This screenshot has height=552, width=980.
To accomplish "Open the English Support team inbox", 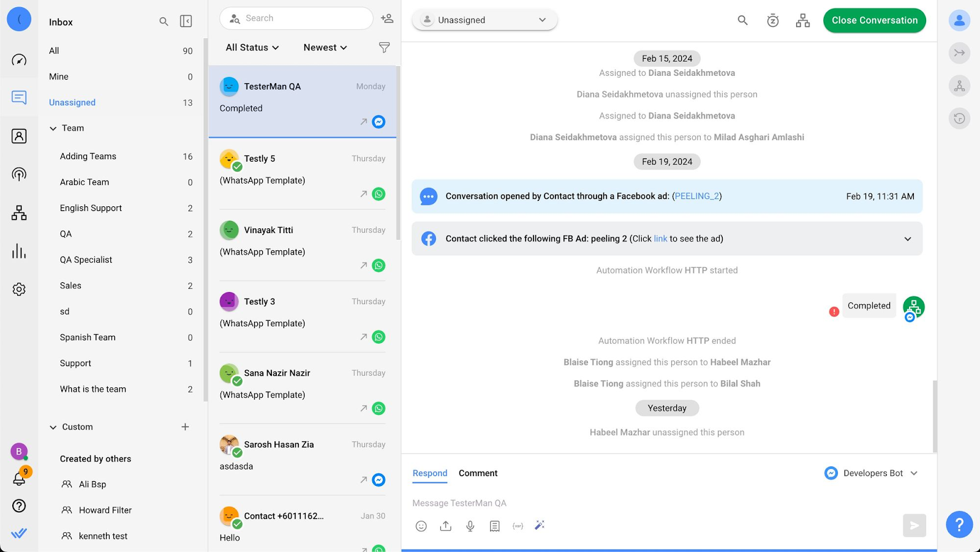I will point(121,208).
